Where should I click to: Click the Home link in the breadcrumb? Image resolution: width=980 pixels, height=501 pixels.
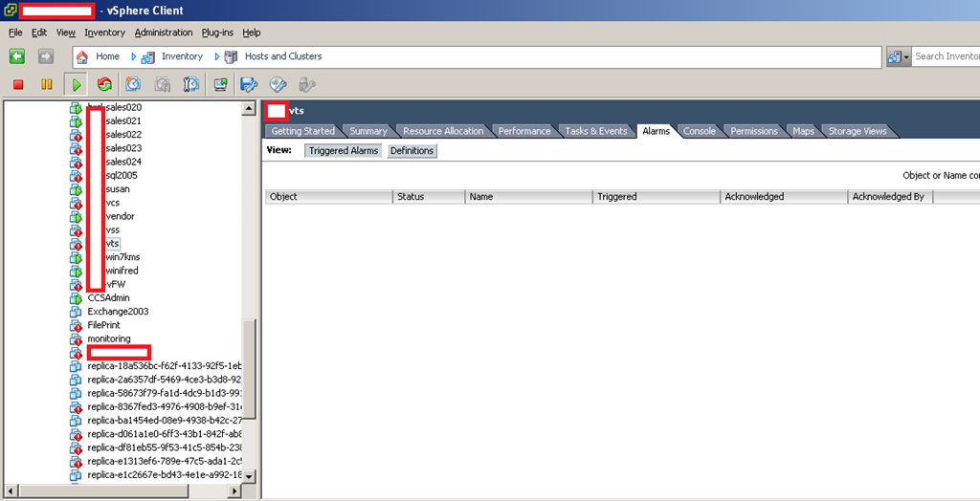(x=107, y=56)
